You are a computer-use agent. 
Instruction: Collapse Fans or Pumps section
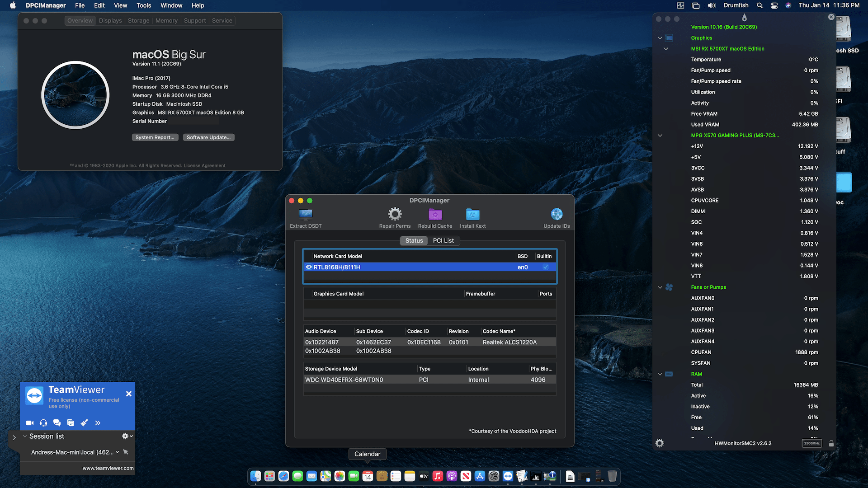point(660,287)
